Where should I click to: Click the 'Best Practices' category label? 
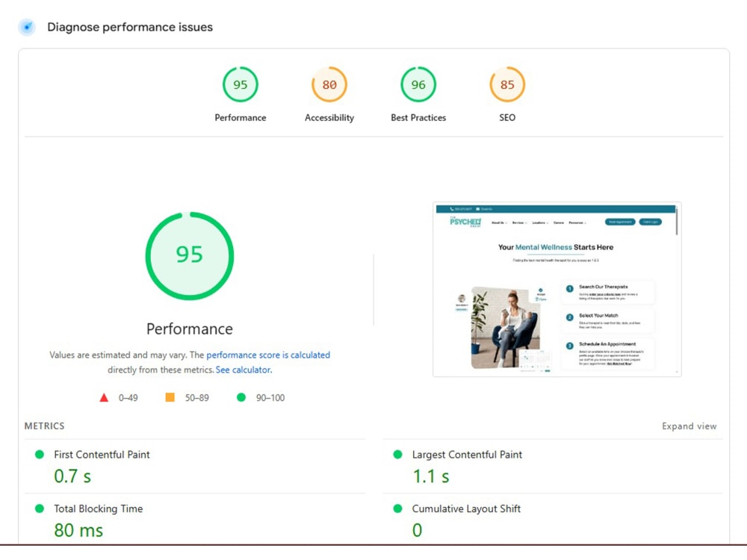point(418,118)
